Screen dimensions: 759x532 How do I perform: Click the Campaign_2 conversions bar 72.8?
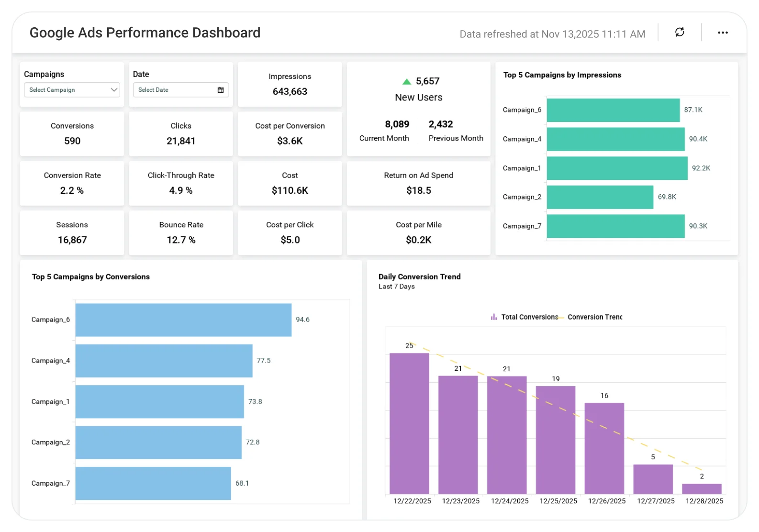pyautogui.click(x=158, y=443)
